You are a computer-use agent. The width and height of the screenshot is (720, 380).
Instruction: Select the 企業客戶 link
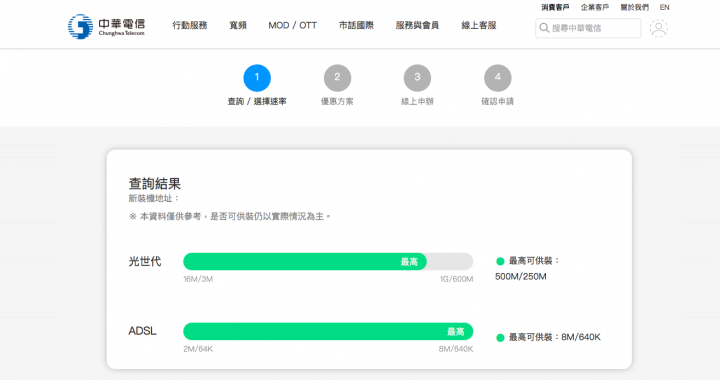595,7
